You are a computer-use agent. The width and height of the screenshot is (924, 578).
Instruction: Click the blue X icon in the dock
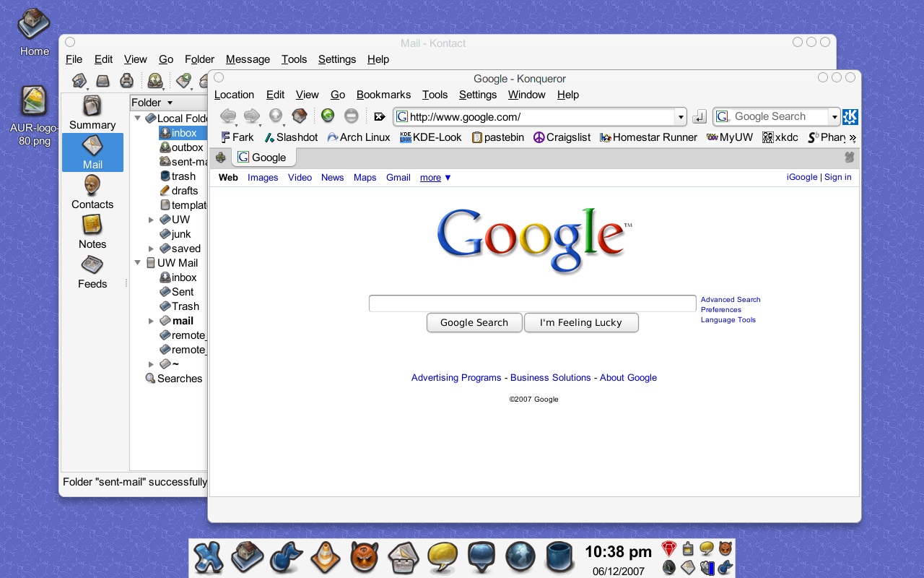point(208,558)
